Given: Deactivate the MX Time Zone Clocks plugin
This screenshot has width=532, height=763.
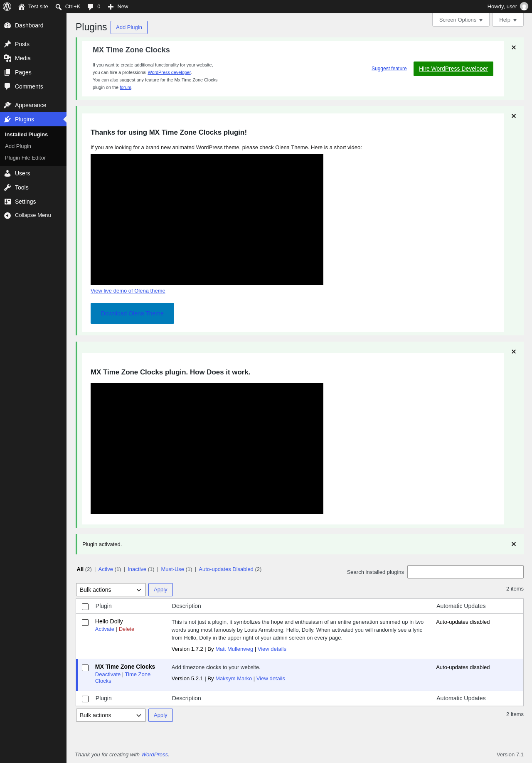Looking at the screenshot, I should pos(108,674).
